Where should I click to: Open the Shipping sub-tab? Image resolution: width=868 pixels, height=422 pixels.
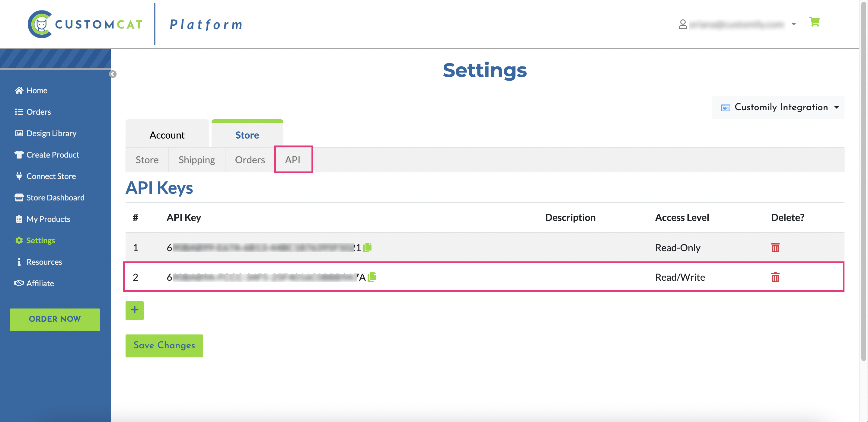pyautogui.click(x=197, y=160)
